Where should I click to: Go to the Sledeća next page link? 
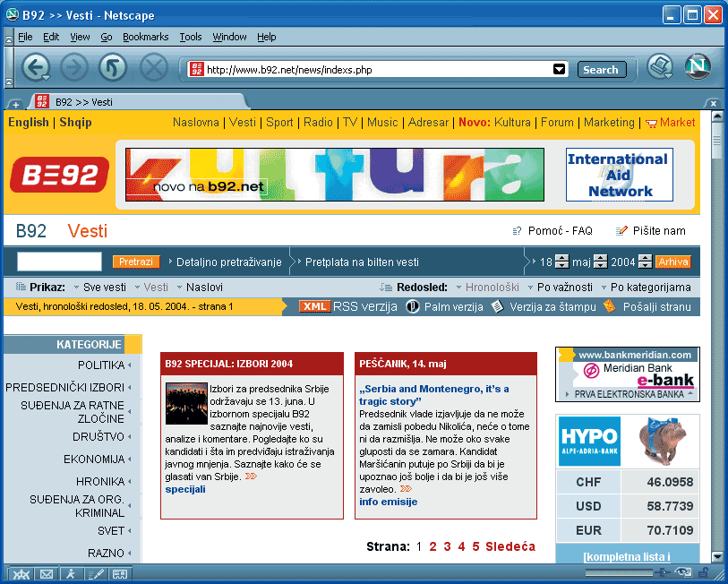pos(510,546)
